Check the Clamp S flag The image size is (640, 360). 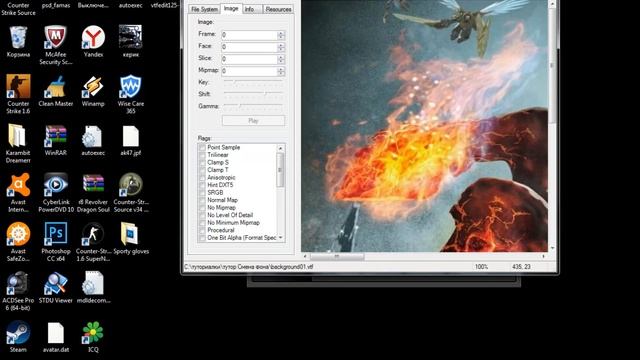pyautogui.click(x=202, y=162)
